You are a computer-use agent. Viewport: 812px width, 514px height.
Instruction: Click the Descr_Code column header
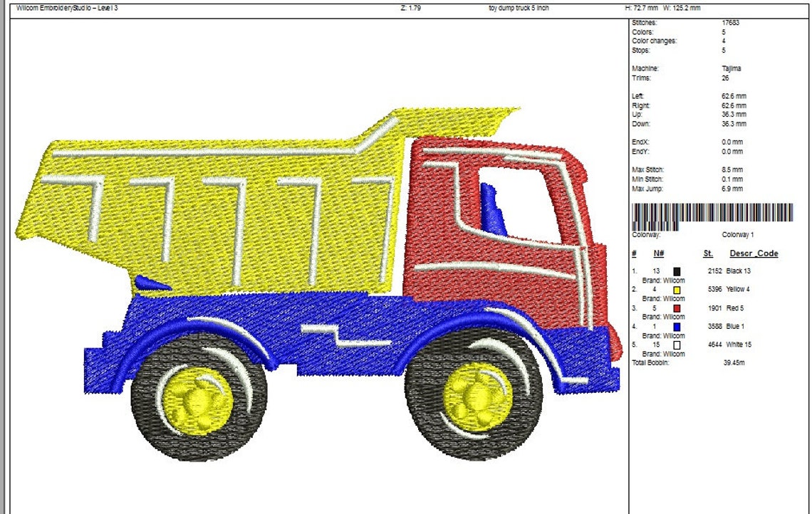pyautogui.click(x=754, y=253)
